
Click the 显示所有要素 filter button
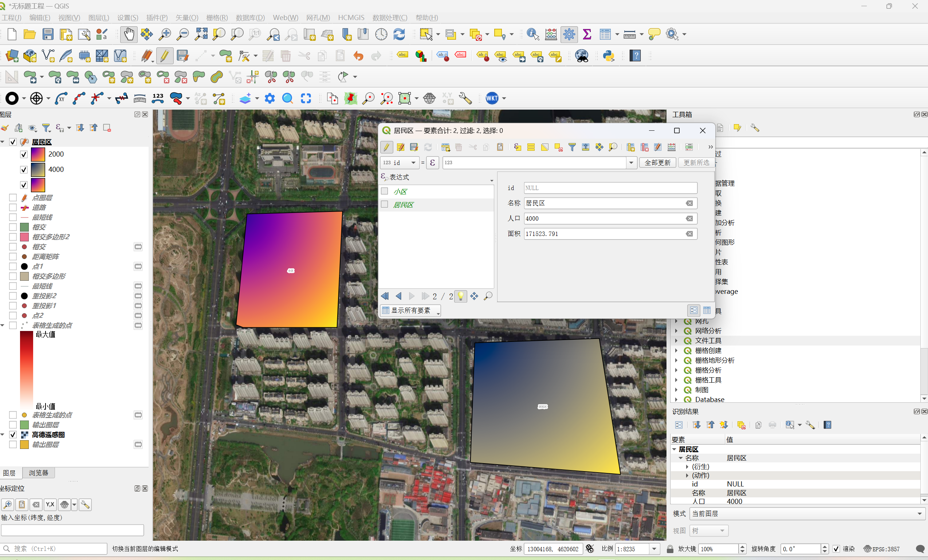coord(410,310)
